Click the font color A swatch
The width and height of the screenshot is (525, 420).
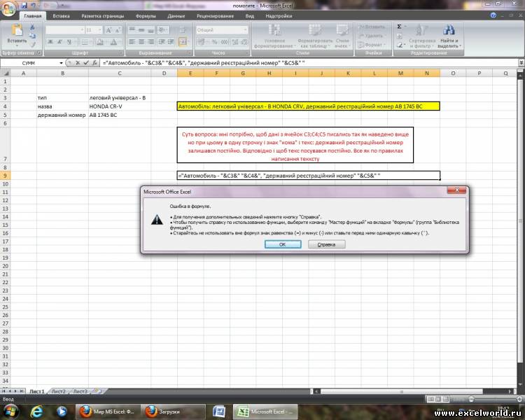pos(114,42)
